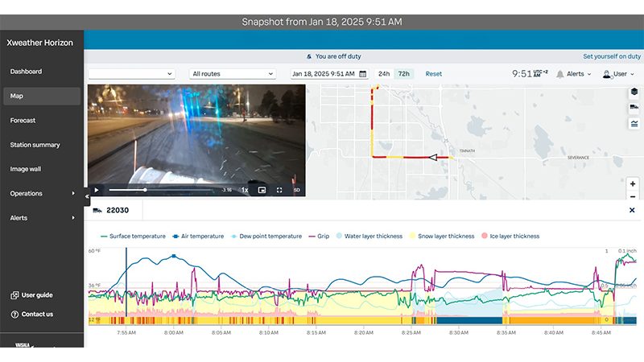Click the video progress slider

(160, 190)
